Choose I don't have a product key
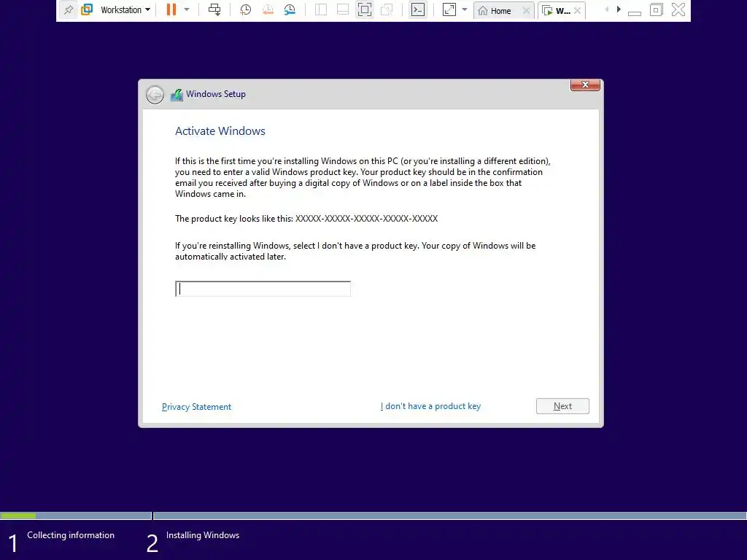 (x=430, y=406)
